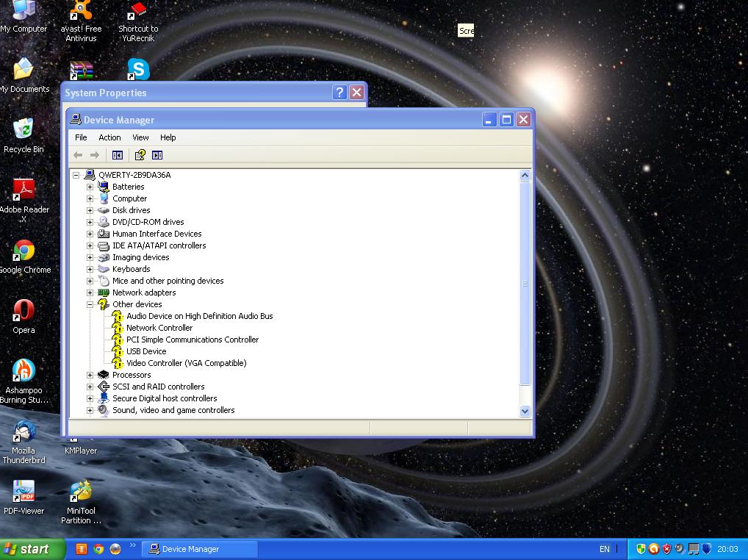Open the Action menu
Viewport: 748px width, 560px height.
click(109, 137)
